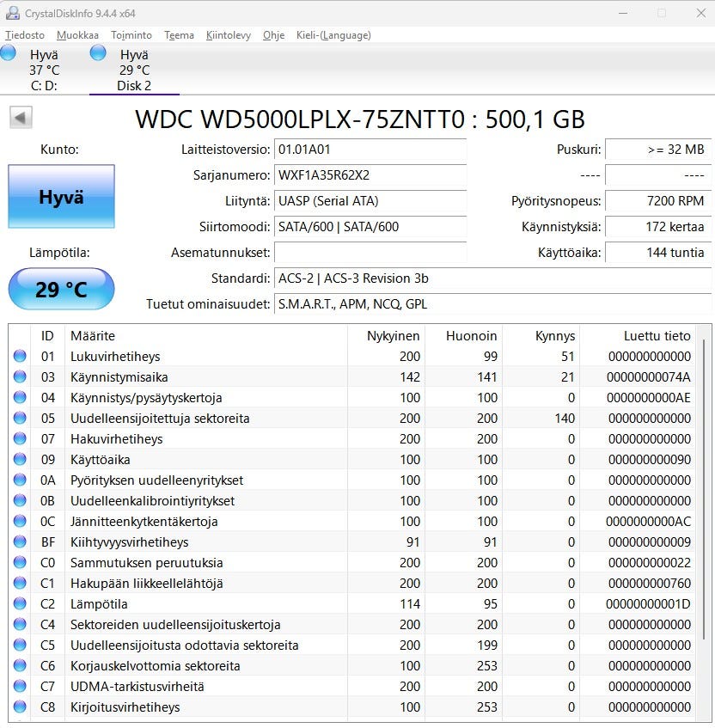Viewport: 715px width, 728px height.
Task: Select the Lämpötila raw value 00000000001D
Action: pyautogui.click(x=648, y=604)
